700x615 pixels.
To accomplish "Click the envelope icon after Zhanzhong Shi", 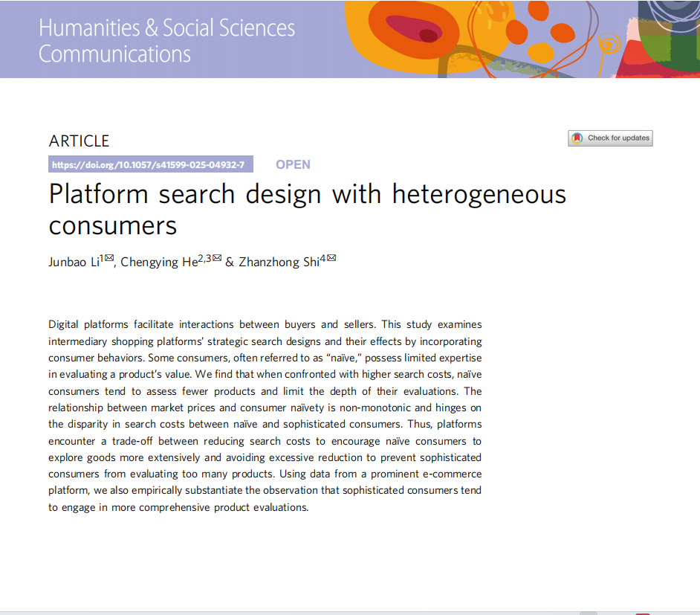I will (331, 258).
